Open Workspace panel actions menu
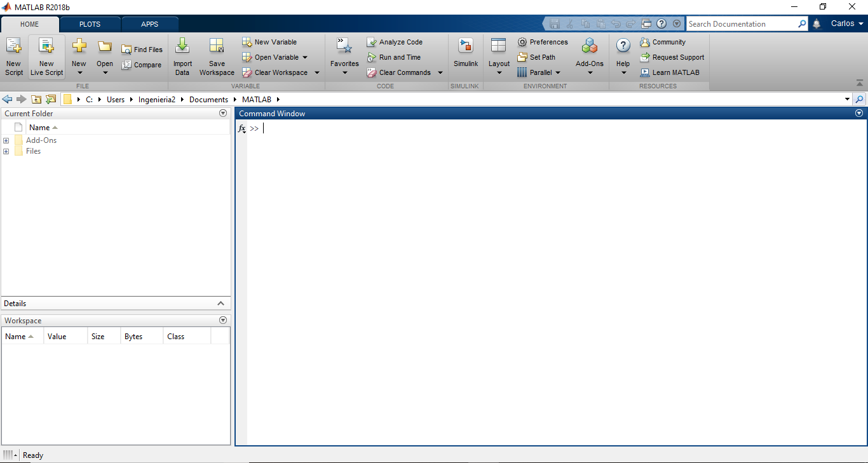Image resolution: width=868 pixels, height=463 pixels. 223,320
